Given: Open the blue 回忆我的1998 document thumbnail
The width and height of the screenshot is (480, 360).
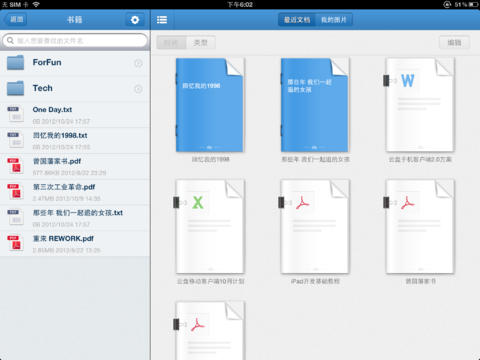Looking at the screenshot, I should point(210,105).
